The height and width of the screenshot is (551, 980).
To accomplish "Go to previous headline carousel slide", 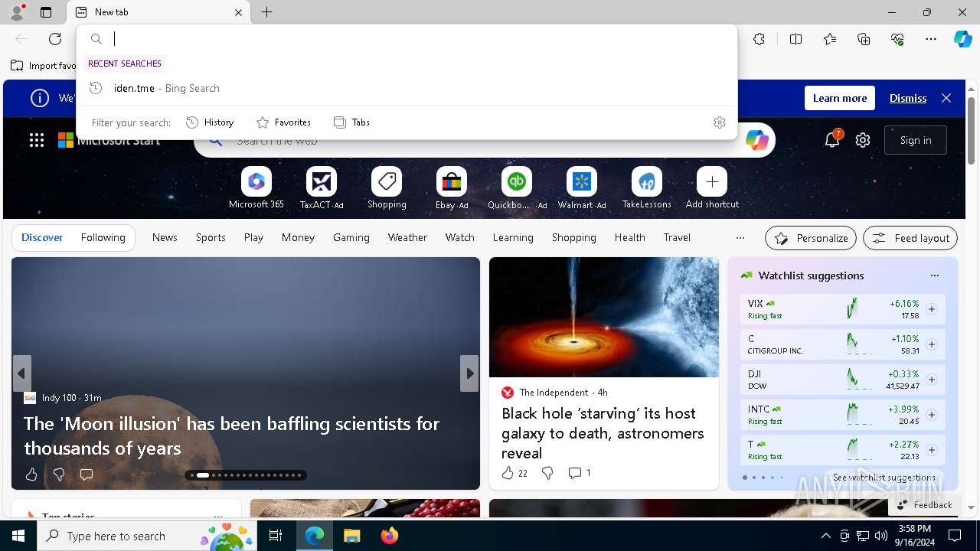I will click(21, 373).
